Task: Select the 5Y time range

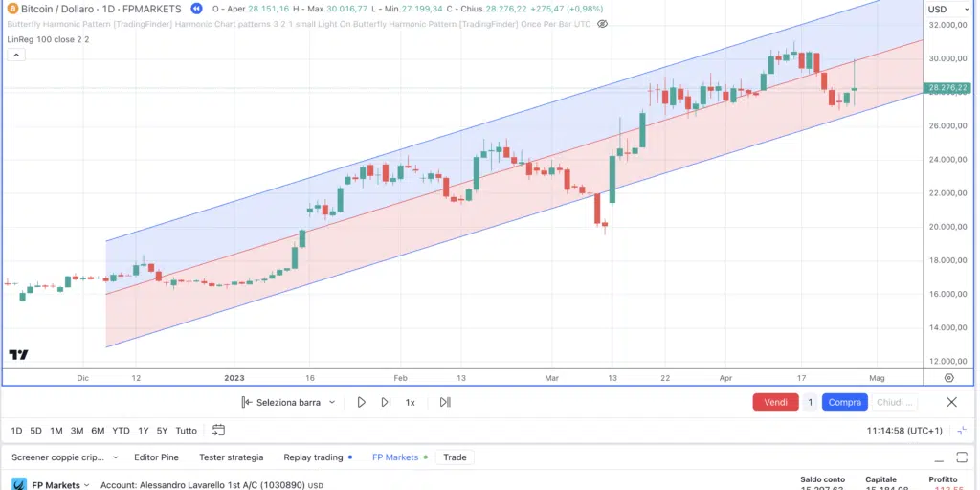Action: [x=162, y=431]
